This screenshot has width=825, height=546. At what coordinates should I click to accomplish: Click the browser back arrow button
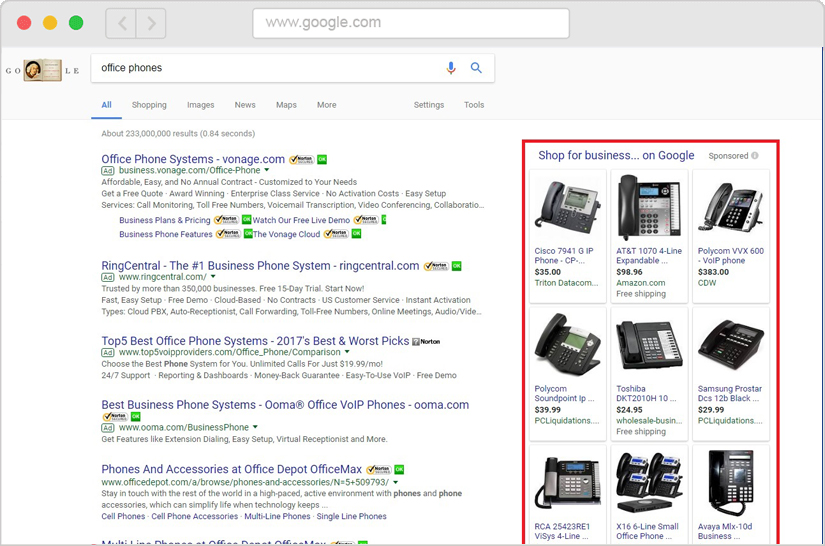(122, 23)
